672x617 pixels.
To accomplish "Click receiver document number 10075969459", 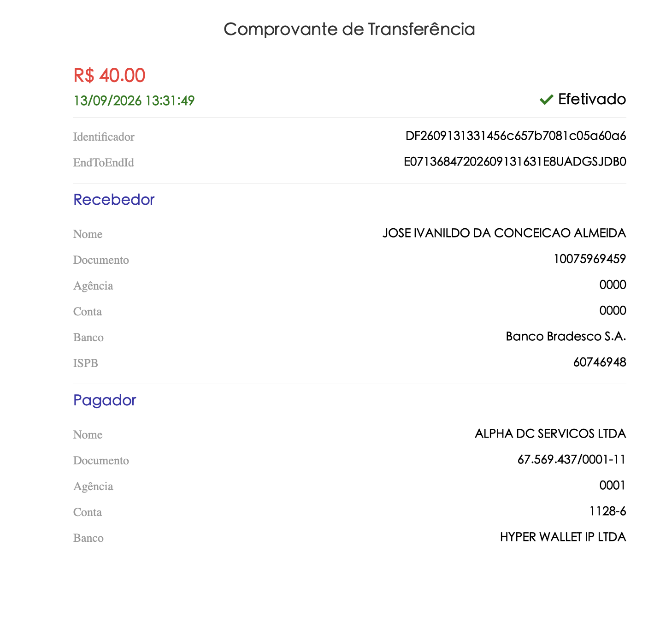I will tap(590, 259).
